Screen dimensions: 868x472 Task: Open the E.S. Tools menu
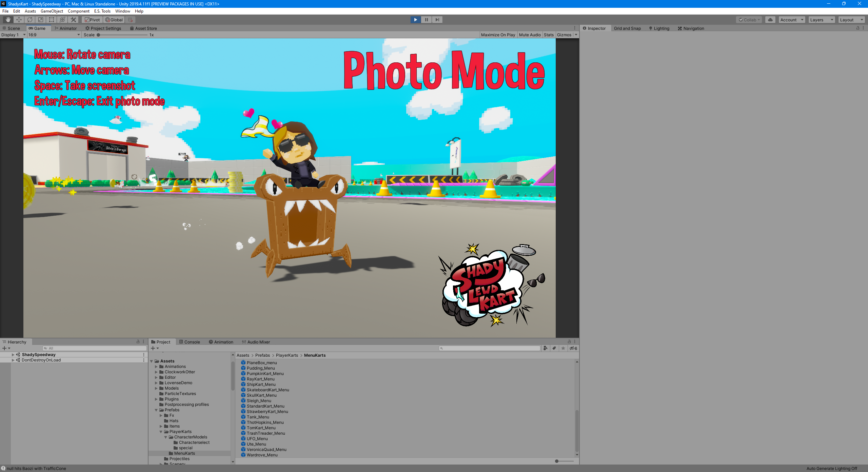point(102,11)
